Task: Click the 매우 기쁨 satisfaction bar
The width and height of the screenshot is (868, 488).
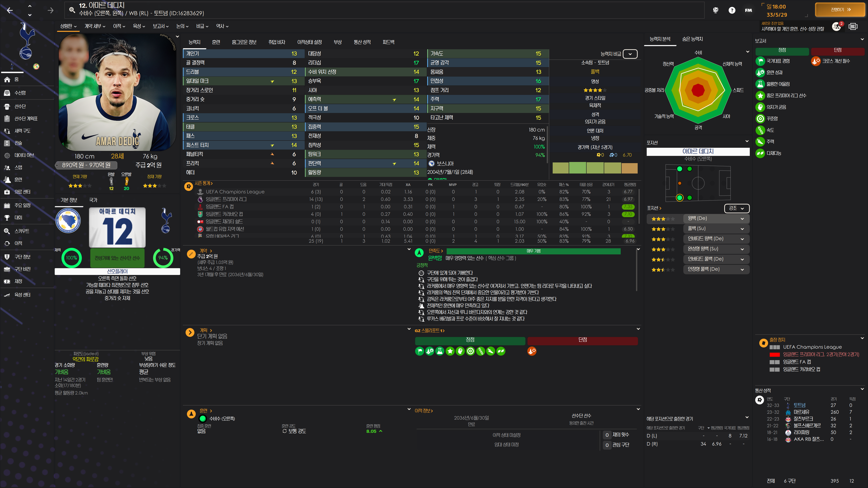Action: (533, 251)
